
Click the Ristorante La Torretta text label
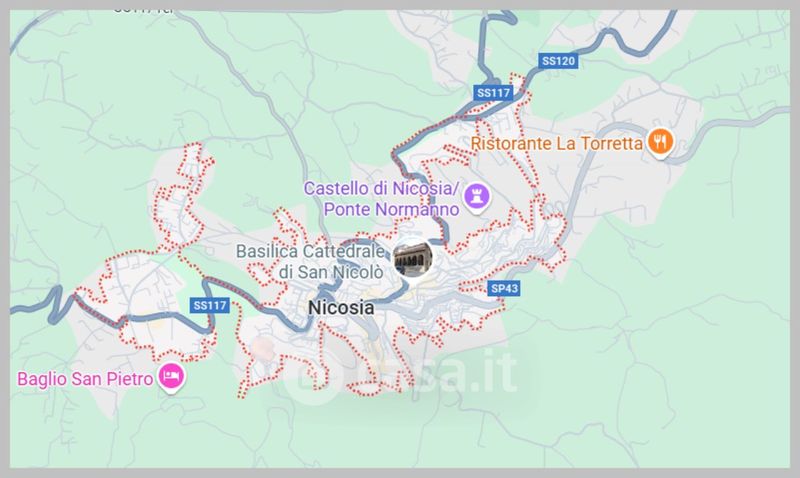pyautogui.click(x=556, y=143)
